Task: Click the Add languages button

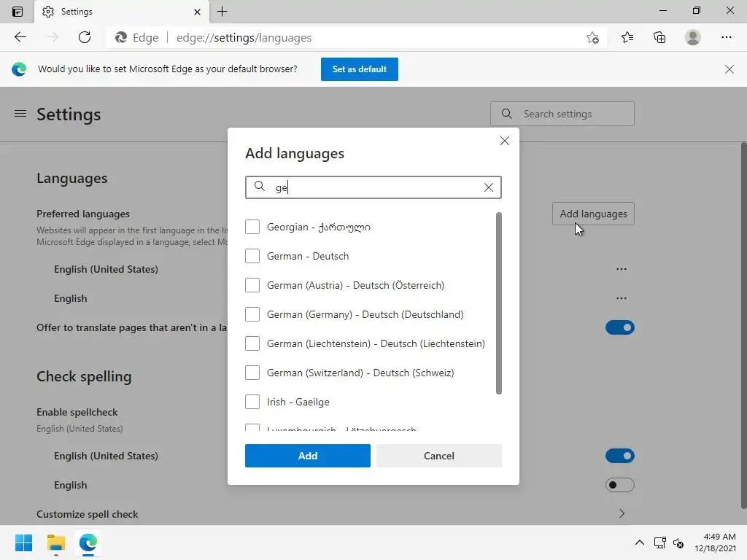Action: pyautogui.click(x=593, y=214)
